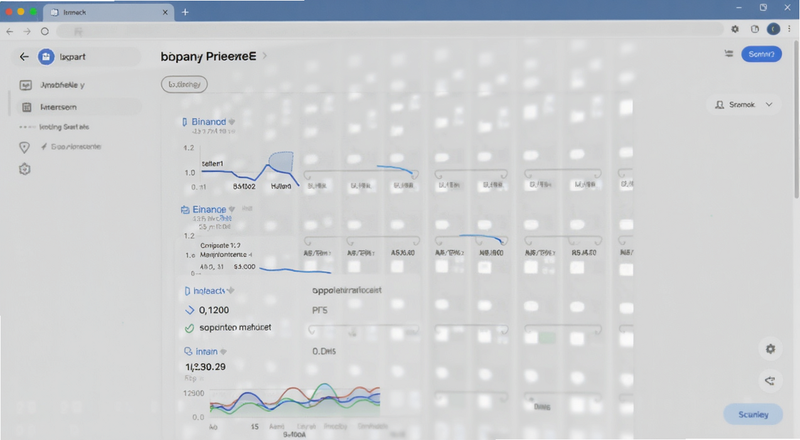Image resolution: width=800 pixels, height=440 pixels.
Task: Click the light blue Scunley button at bottom
Action: point(753,414)
